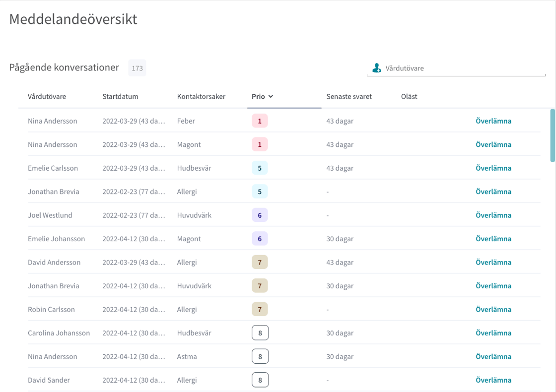Open the Vårdutövare filter field
Viewport: 556px width, 392px height.
pos(456,68)
